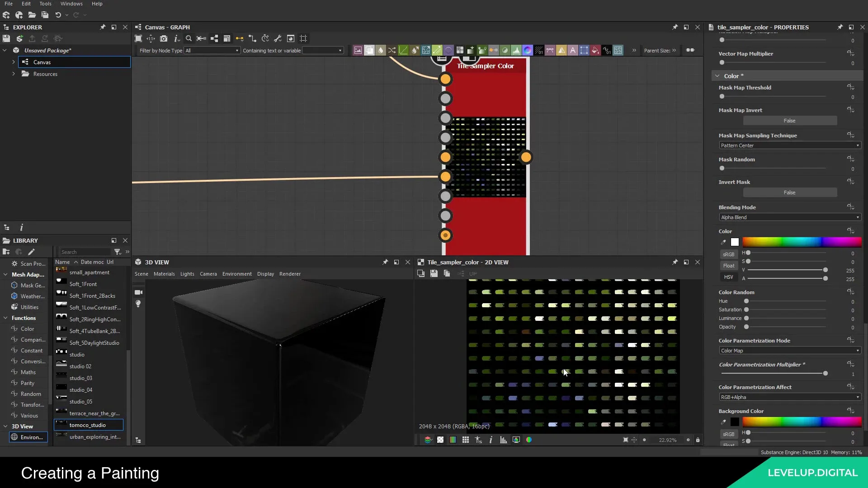Select the node graph zoom tool
Screen dimensions: 868x488
(188, 38)
